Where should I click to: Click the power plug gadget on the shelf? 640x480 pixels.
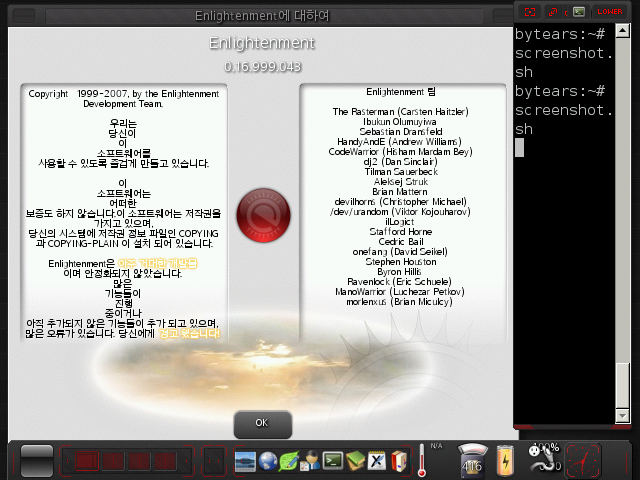[544, 458]
